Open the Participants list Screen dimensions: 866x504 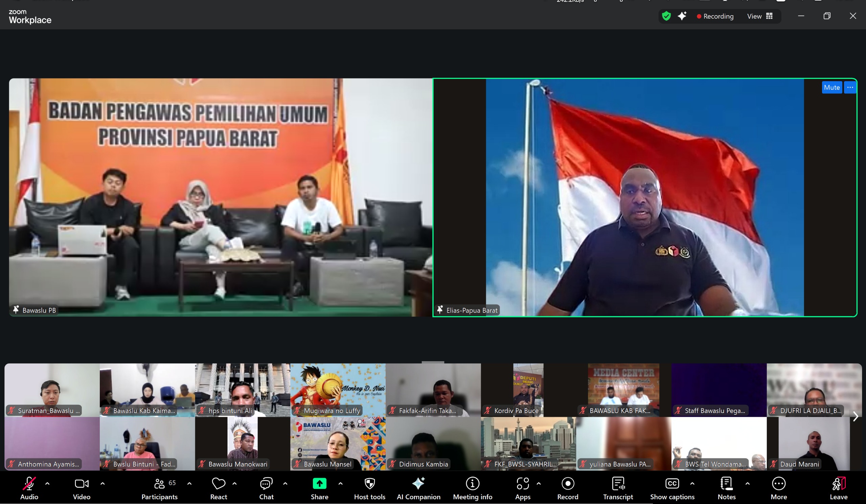click(159, 488)
